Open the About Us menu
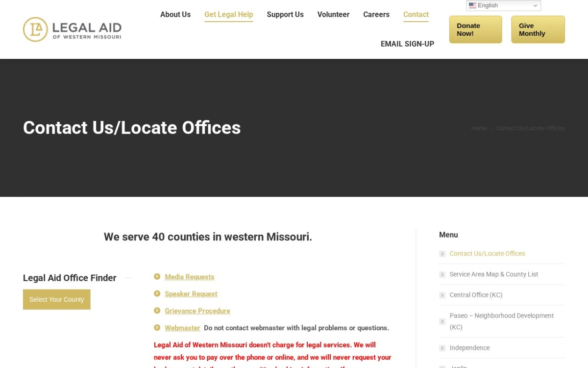This screenshot has height=368, width=588. click(175, 15)
